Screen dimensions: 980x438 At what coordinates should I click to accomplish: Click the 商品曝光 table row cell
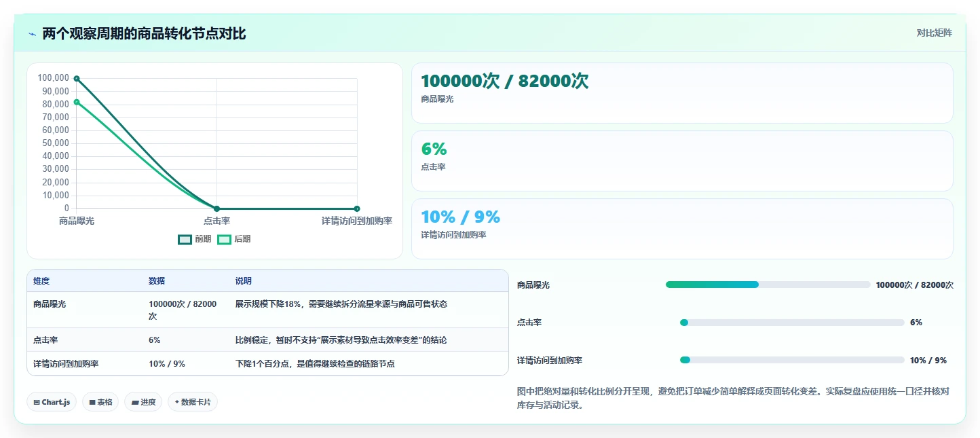tap(50, 304)
